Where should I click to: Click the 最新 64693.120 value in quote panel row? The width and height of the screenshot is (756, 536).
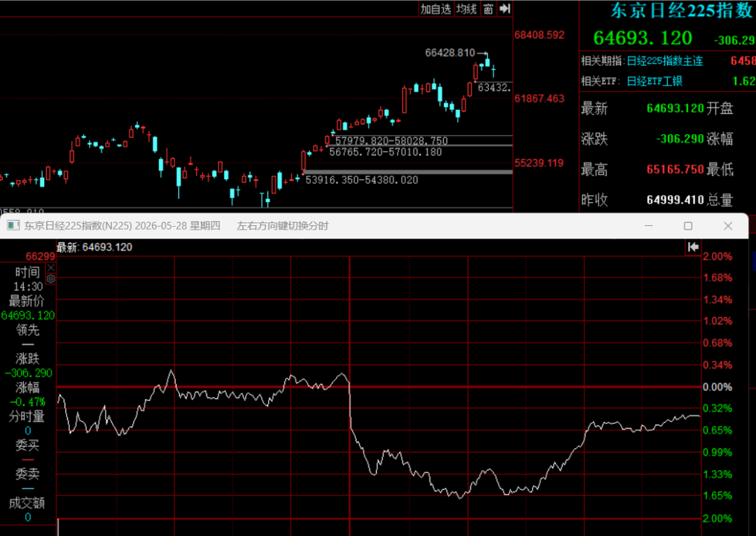coord(675,108)
